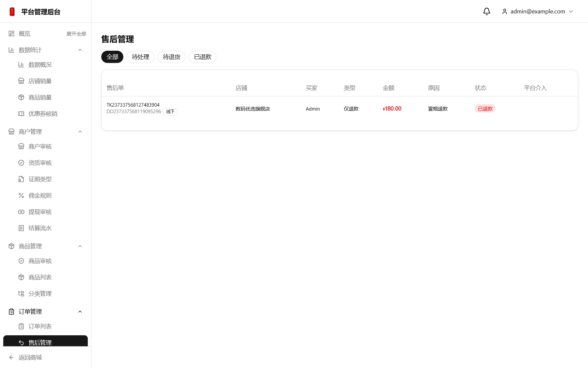Click the 概览 grid icon
The height and width of the screenshot is (368, 588).
tap(11, 34)
